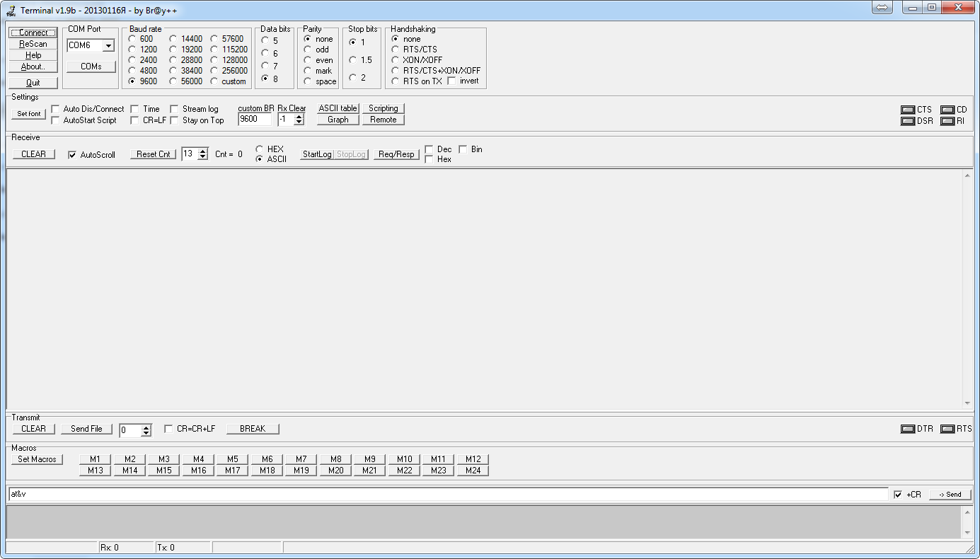Run the M5 macro
Viewport: 980px width, 559px height.
(x=232, y=459)
